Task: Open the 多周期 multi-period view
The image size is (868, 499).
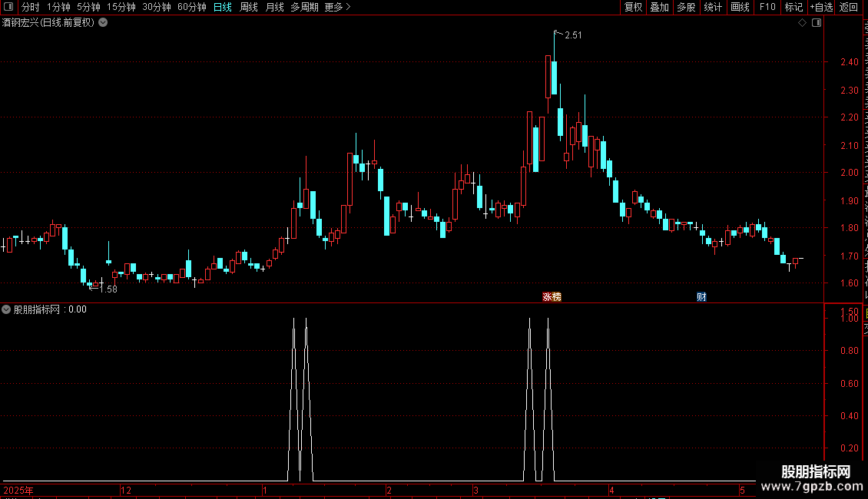Action: [304, 7]
